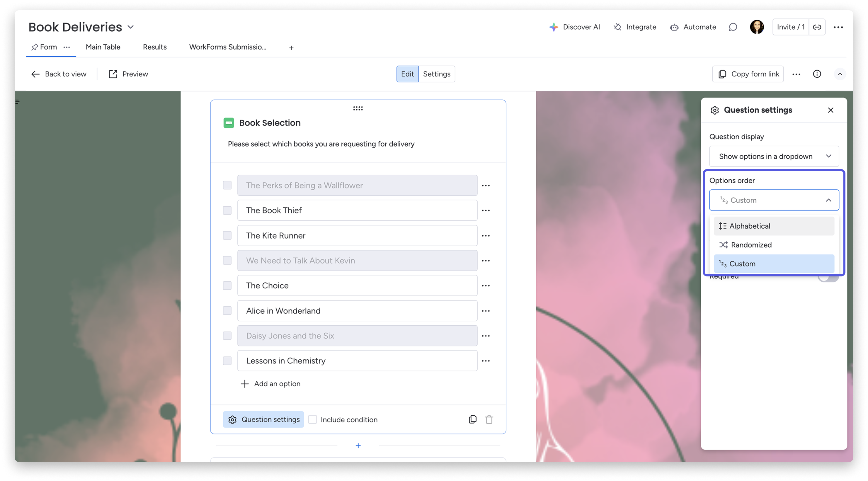Delete the question with trash icon

click(489, 419)
